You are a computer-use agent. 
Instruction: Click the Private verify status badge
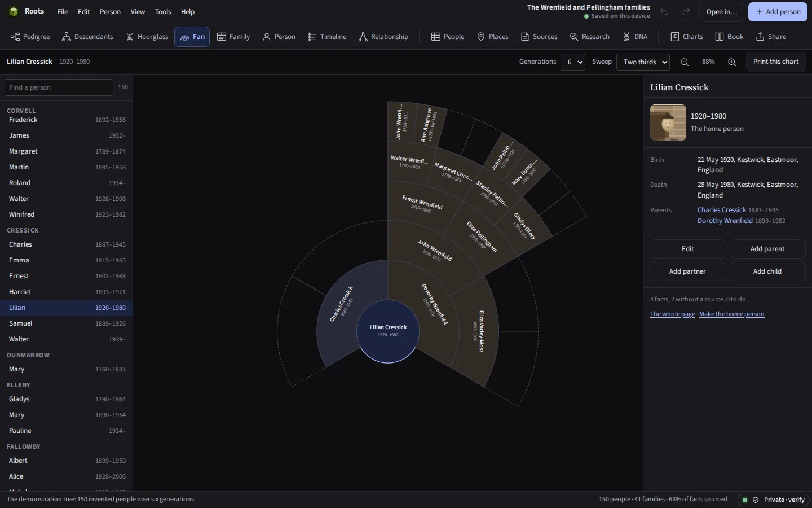(774, 500)
